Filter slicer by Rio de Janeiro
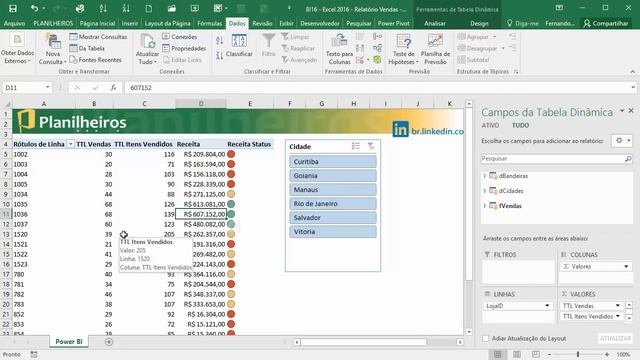The height and width of the screenshot is (360, 640). pos(333,203)
